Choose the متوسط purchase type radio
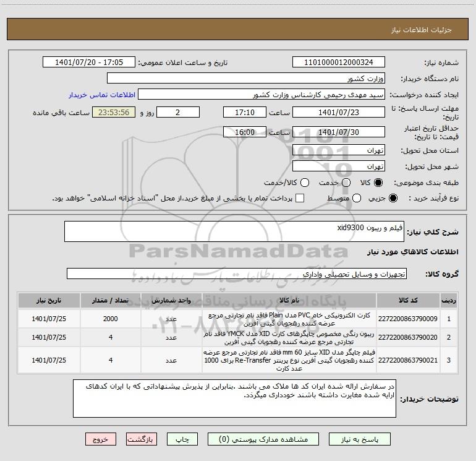 [357, 198]
